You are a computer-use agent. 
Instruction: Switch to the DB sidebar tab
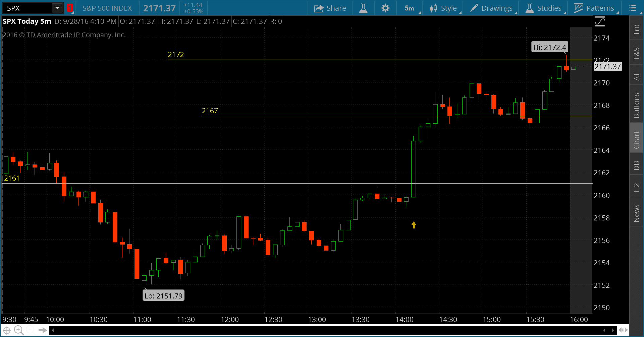(x=636, y=165)
